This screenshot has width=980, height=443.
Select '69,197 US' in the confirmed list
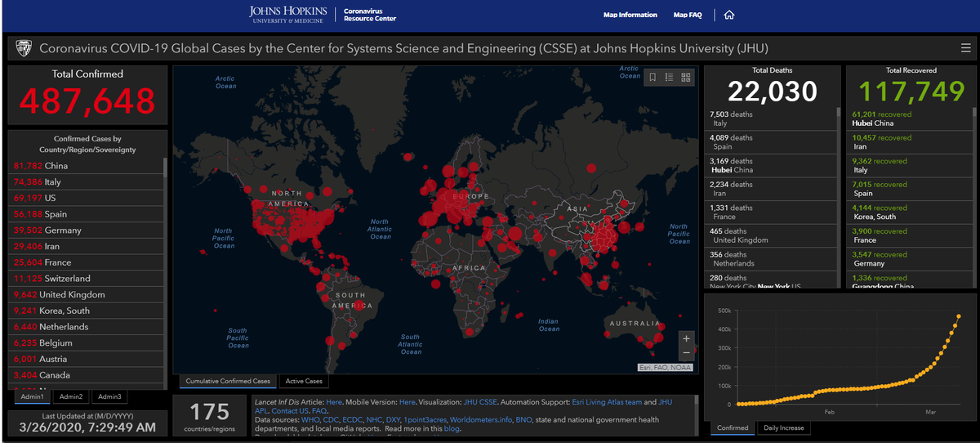coord(85,198)
